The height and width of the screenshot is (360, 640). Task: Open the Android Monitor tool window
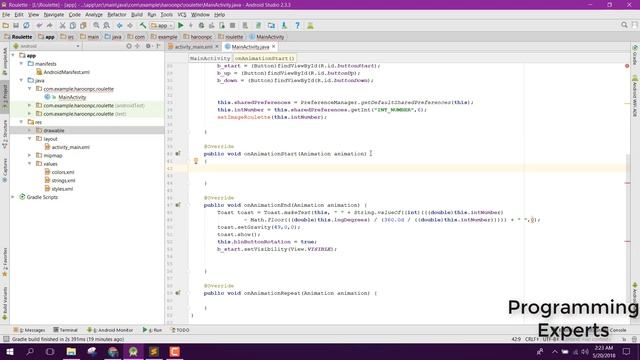(110, 330)
